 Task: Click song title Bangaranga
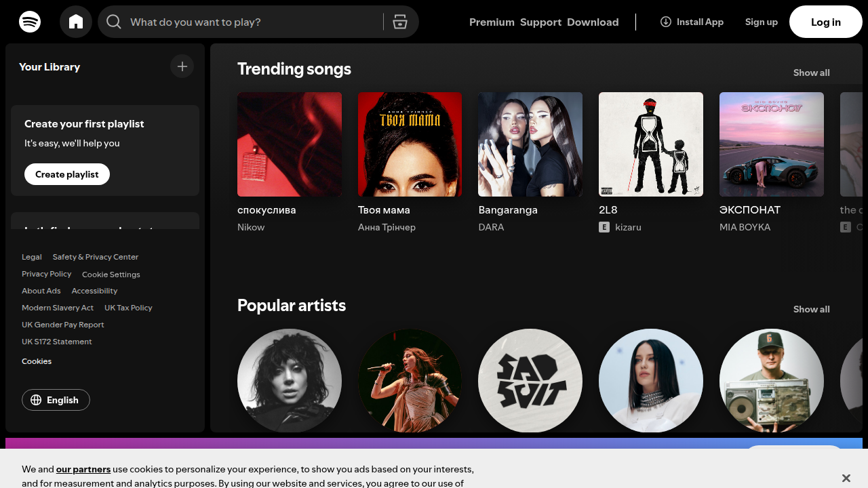point(508,210)
